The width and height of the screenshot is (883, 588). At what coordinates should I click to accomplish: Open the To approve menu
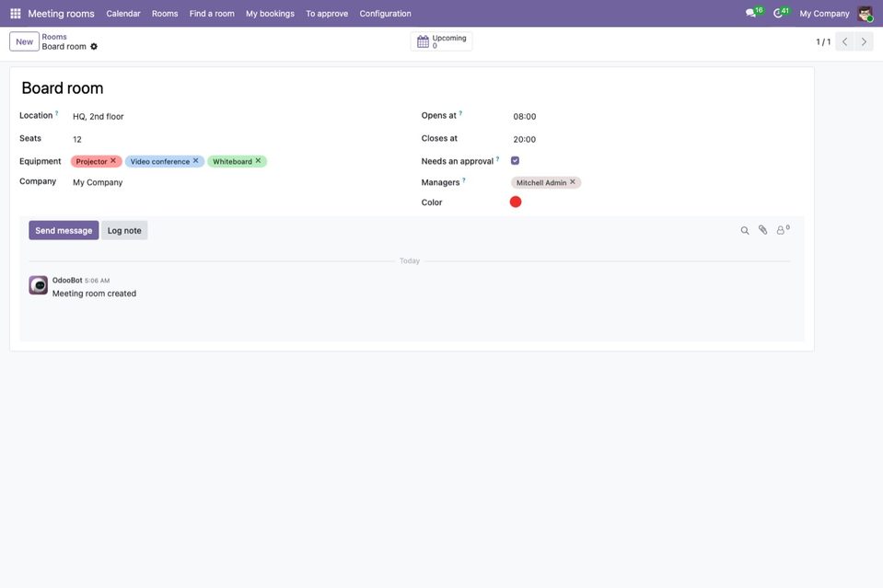click(x=327, y=14)
